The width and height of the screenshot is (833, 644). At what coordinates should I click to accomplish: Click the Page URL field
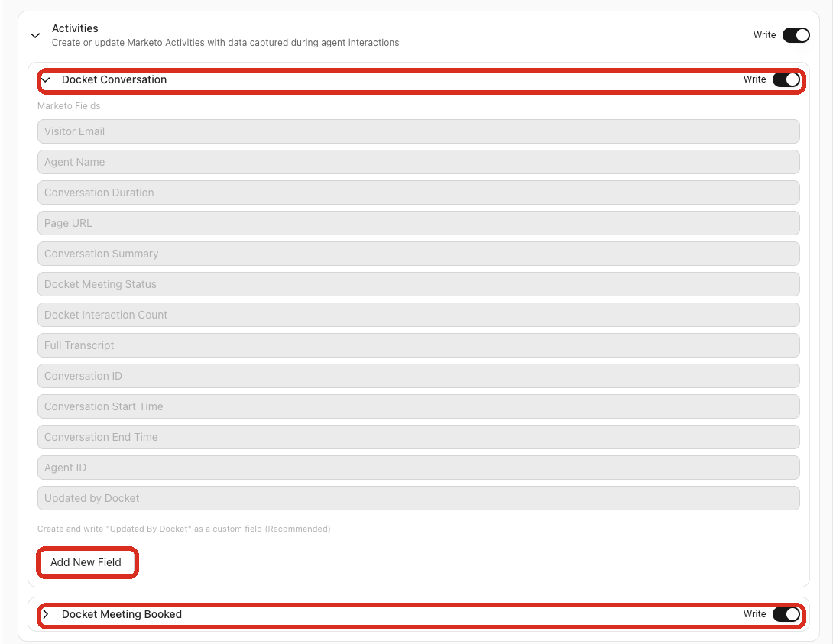(x=419, y=223)
